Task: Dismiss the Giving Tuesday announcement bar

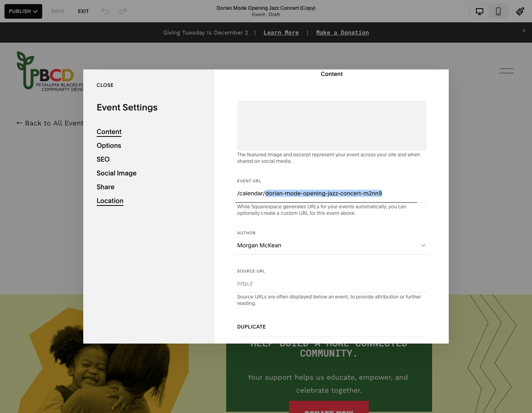Action: pyautogui.click(x=523, y=30)
